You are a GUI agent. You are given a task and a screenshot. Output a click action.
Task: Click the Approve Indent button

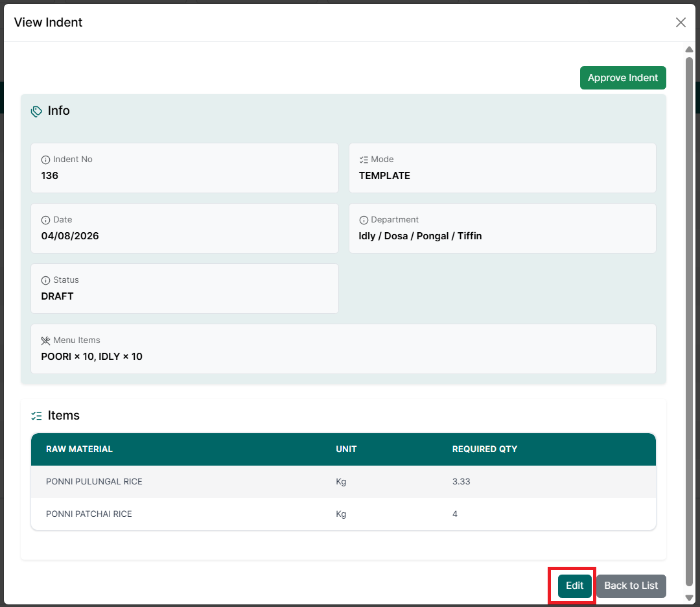coord(623,78)
